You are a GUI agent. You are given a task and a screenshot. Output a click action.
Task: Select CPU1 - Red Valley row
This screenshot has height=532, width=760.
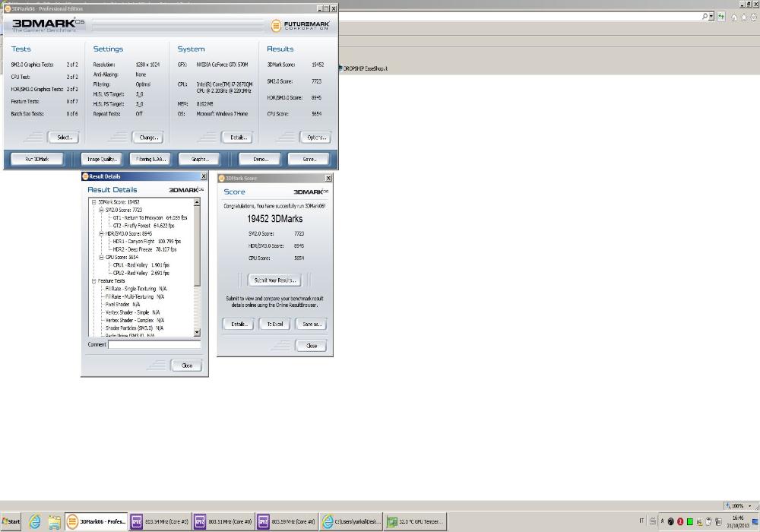[x=141, y=265]
